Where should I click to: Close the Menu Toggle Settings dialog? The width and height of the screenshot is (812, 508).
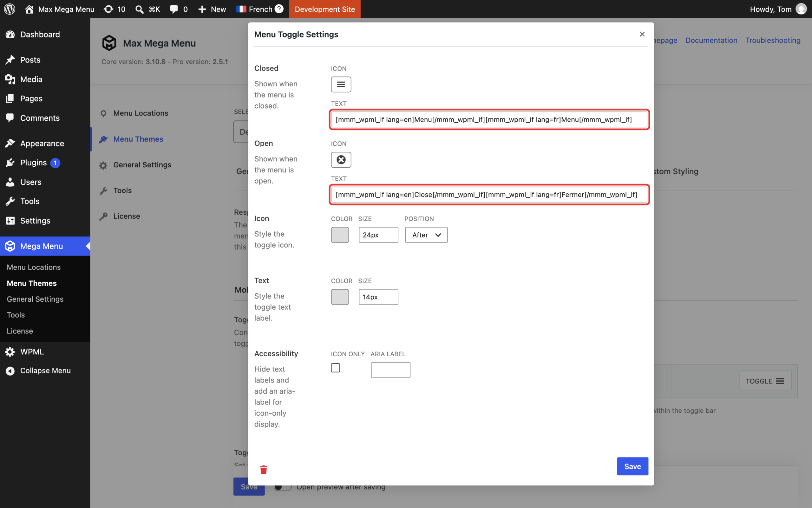(642, 34)
